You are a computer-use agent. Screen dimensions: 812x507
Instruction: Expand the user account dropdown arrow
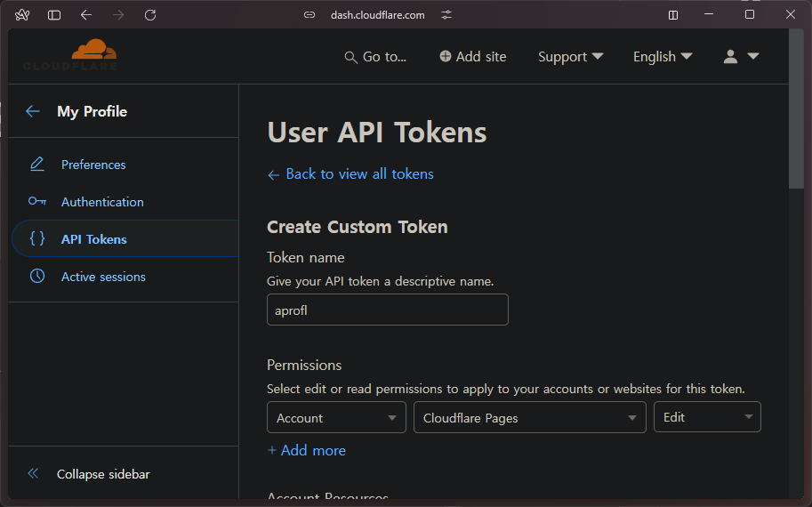pos(753,56)
